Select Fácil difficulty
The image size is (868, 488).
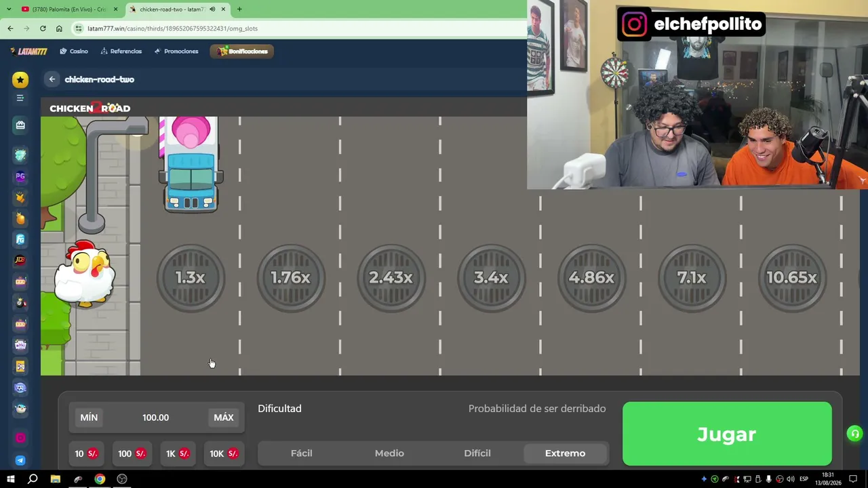point(302,453)
